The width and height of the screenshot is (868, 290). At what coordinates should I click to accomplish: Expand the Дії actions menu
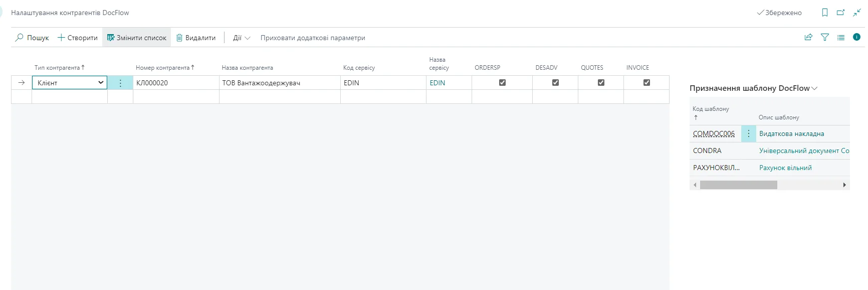pos(242,38)
